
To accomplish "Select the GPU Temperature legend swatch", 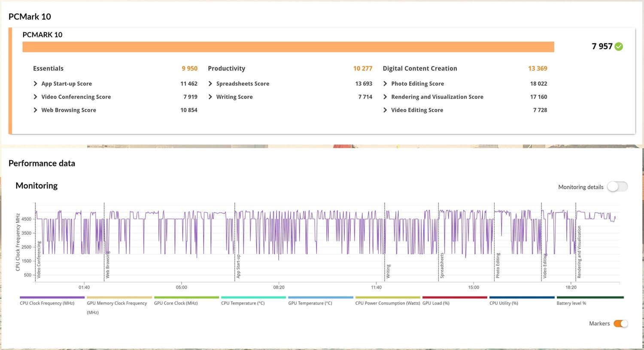I will 321,297.
